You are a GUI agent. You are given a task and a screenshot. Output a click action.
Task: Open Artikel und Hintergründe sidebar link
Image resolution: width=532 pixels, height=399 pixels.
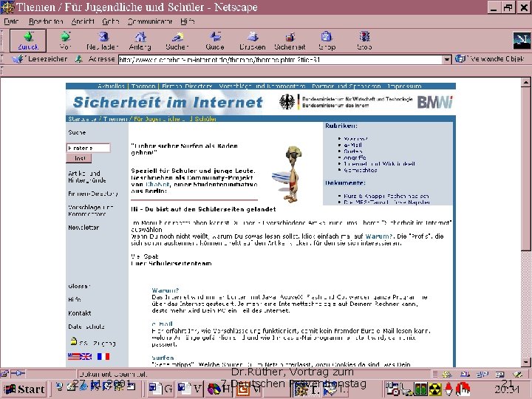pyautogui.click(x=87, y=177)
